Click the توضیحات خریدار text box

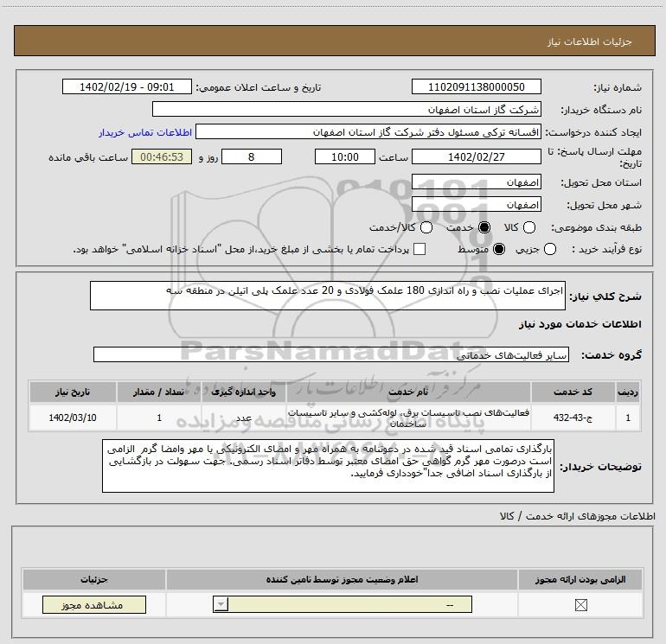[x=328, y=466]
